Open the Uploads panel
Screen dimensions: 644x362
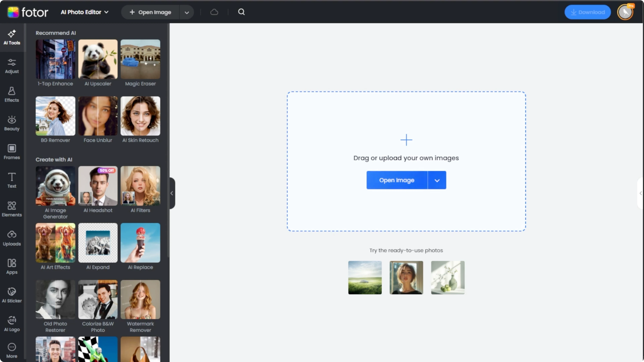(12, 238)
